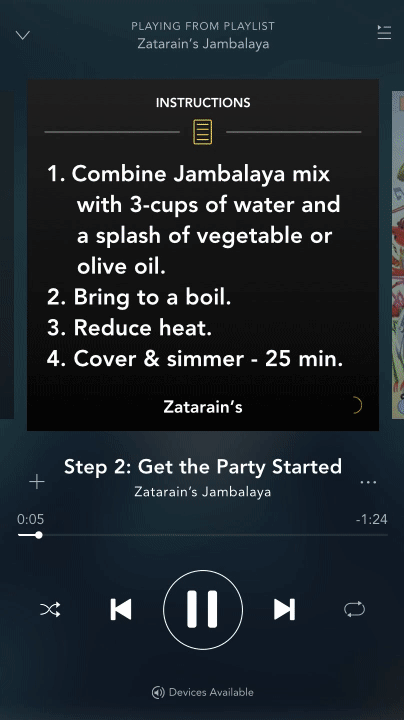Toggle shuffle mode
404x720 pixels.
(x=50, y=610)
